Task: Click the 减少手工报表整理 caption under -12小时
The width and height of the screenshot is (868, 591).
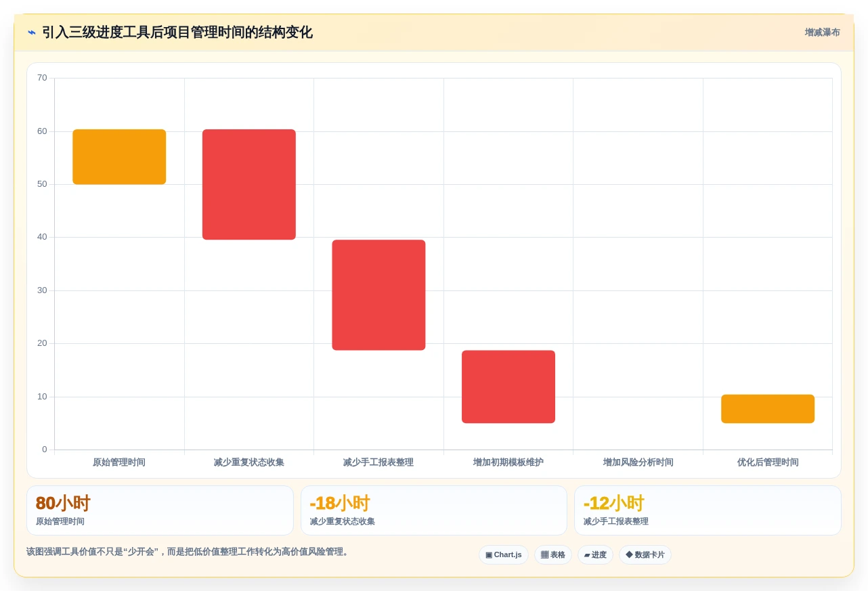Action: point(616,522)
